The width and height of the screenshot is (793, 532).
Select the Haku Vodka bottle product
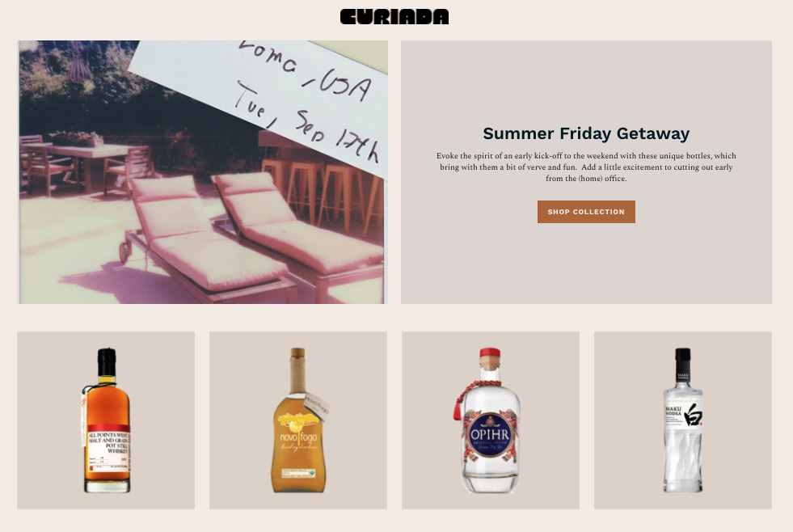[683, 420]
